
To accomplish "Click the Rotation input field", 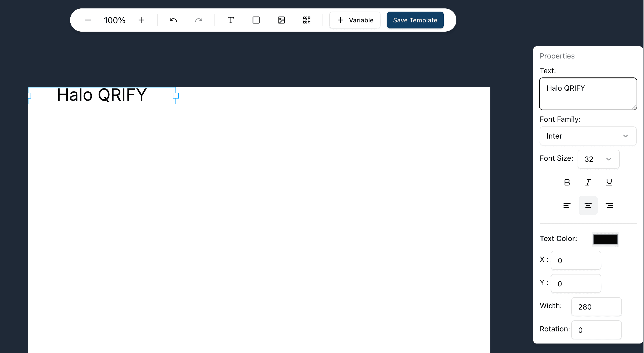I will 596,330.
